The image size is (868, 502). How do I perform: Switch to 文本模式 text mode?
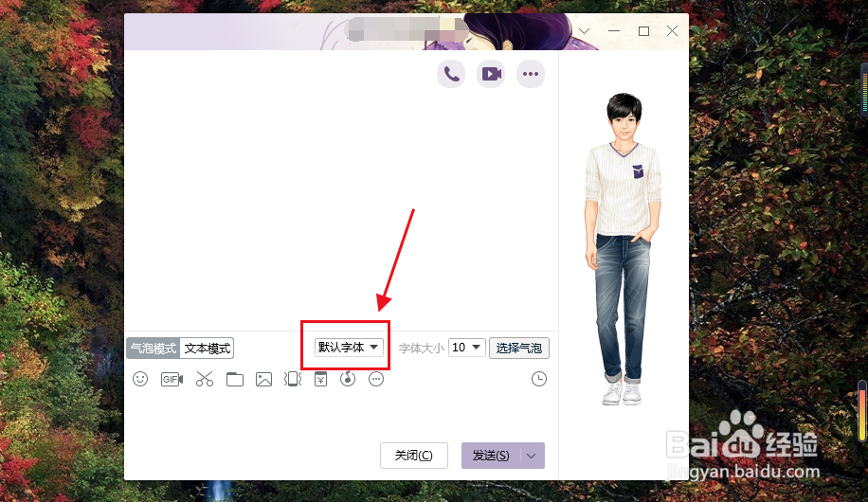click(x=207, y=349)
